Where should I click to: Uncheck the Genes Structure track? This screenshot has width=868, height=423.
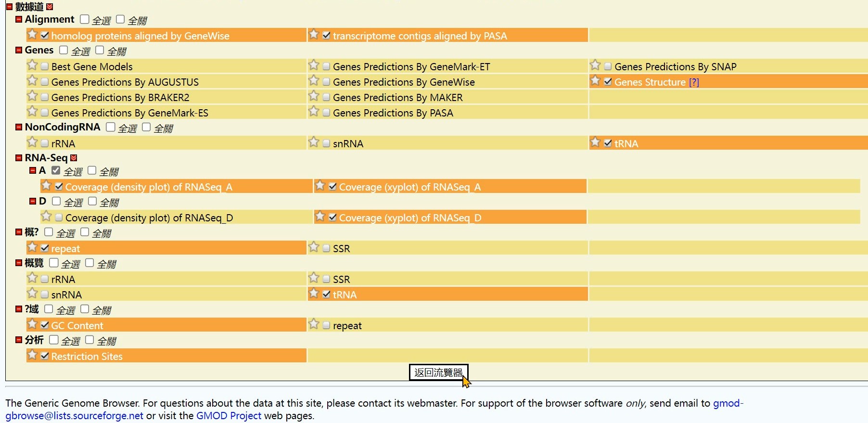[x=608, y=82]
